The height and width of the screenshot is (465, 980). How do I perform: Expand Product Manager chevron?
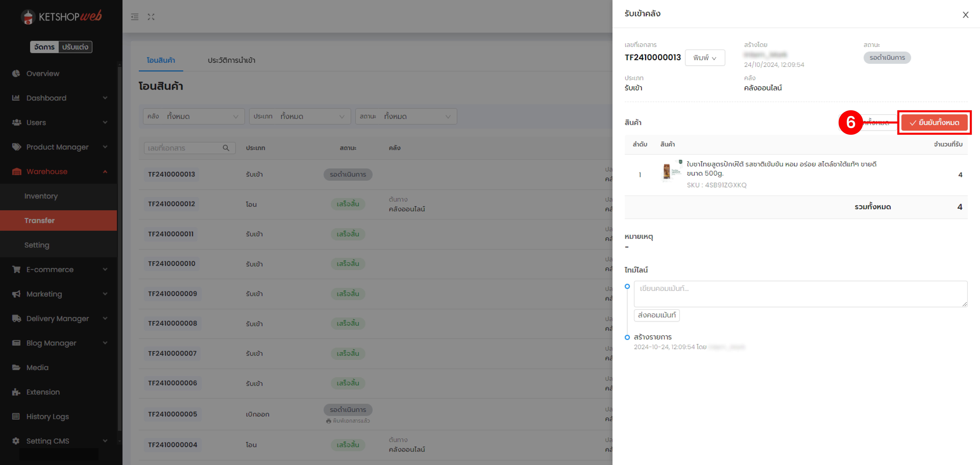(105, 147)
